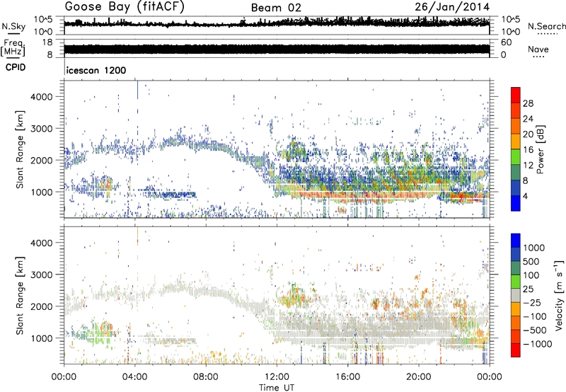Viewport: 566px width, 392px height.
Task: Click the '16' power colorbar tick
Action: pos(528,150)
